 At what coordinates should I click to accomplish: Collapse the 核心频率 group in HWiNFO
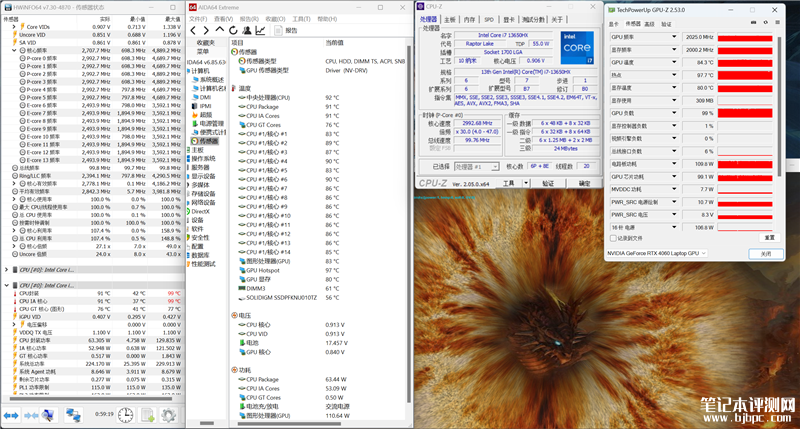click(x=14, y=51)
